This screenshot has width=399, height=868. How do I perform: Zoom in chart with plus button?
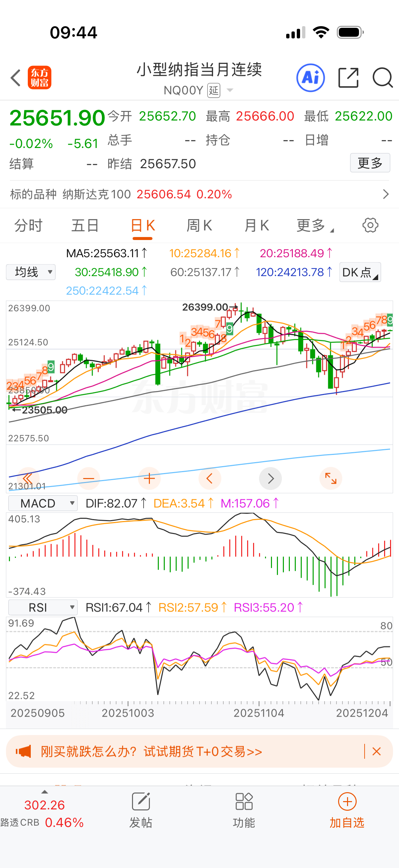click(149, 478)
